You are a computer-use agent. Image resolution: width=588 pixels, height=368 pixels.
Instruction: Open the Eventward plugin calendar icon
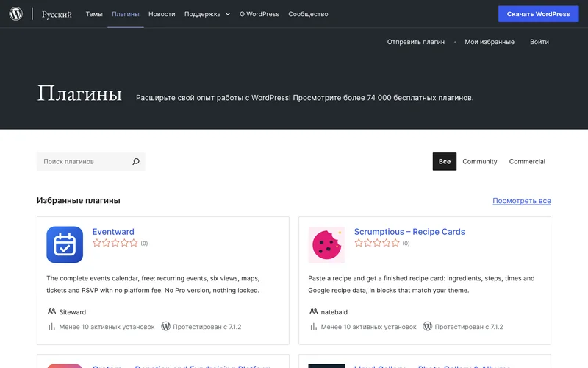[65, 244]
